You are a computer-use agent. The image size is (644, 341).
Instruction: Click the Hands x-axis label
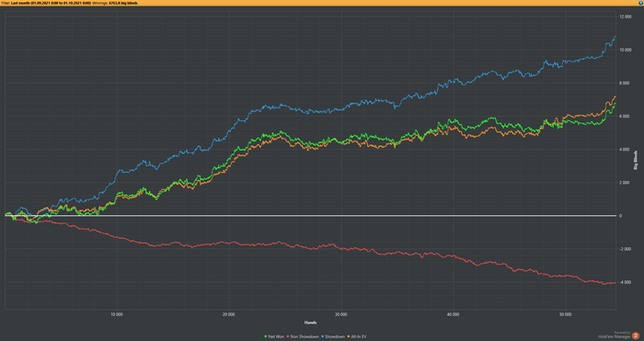click(310, 323)
